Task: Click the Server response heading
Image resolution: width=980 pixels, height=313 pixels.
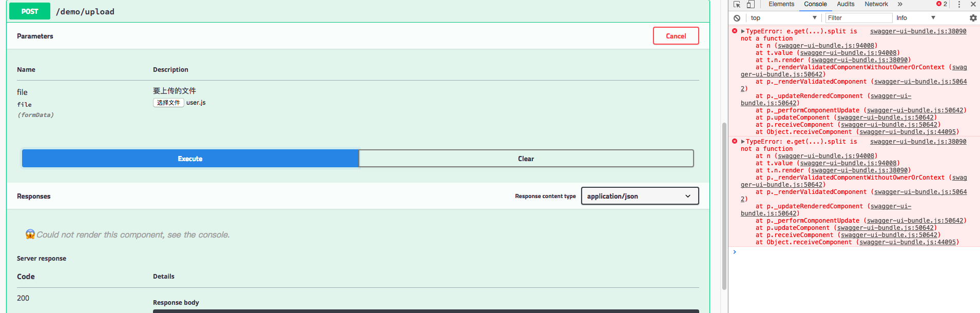Action: coord(42,259)
